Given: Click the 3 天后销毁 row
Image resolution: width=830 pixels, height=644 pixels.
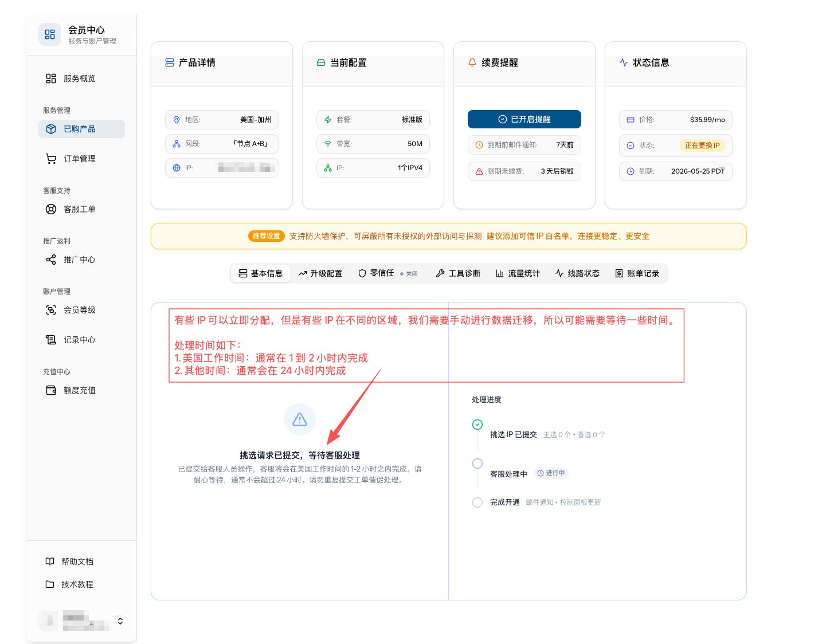Looking at the screenshot, I should coord(524,171).
